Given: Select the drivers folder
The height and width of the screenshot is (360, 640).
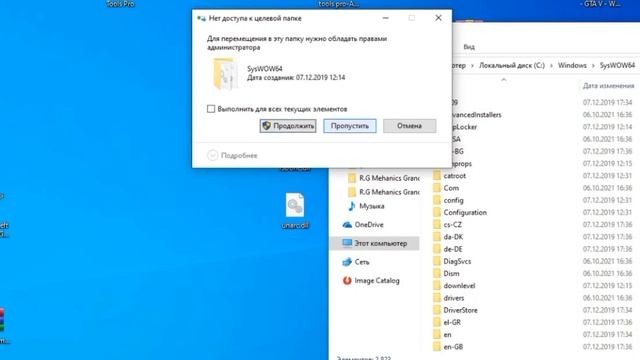Looking at the screenshot, I should click(x=454, y=298).
